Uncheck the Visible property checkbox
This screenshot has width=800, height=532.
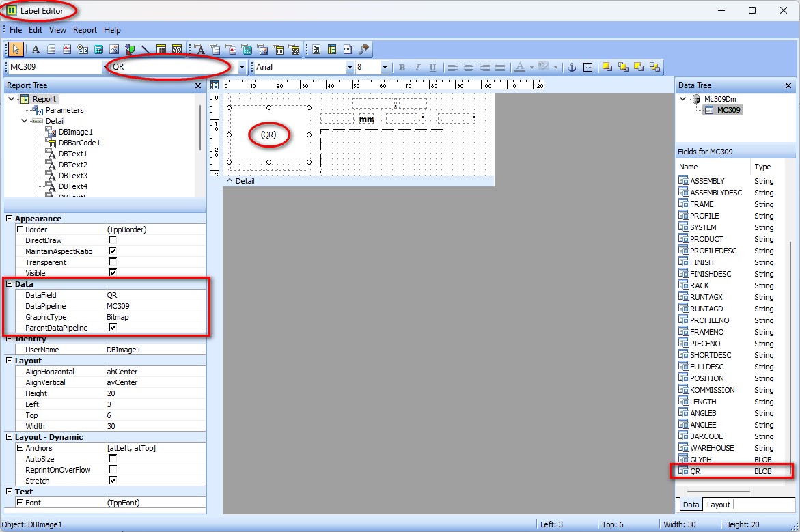(x=112, y=272)
